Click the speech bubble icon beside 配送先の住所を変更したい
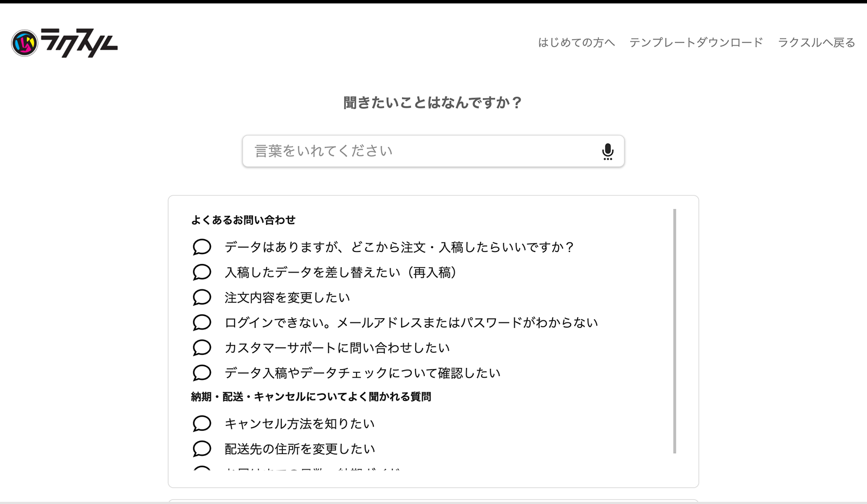 pyautogui.click(x=202, y=449)
